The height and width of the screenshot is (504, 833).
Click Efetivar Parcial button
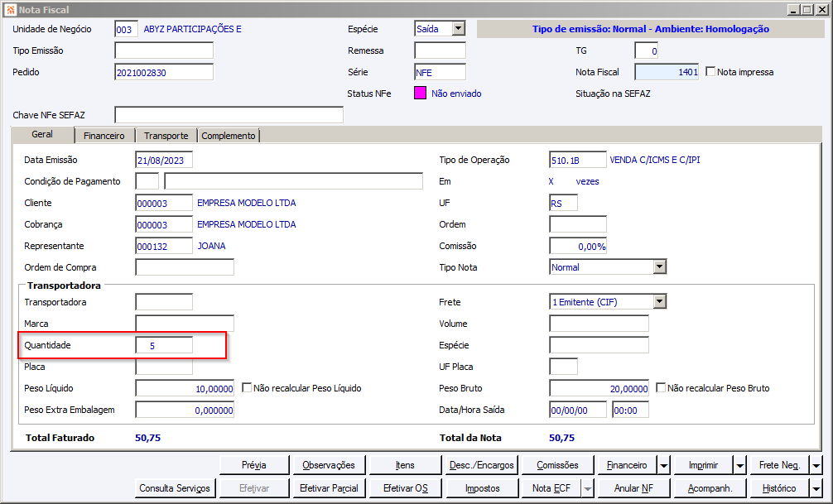(329, 488)
